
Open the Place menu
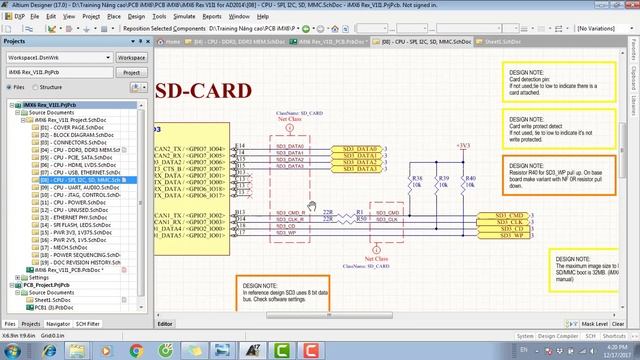click(114, 17)
